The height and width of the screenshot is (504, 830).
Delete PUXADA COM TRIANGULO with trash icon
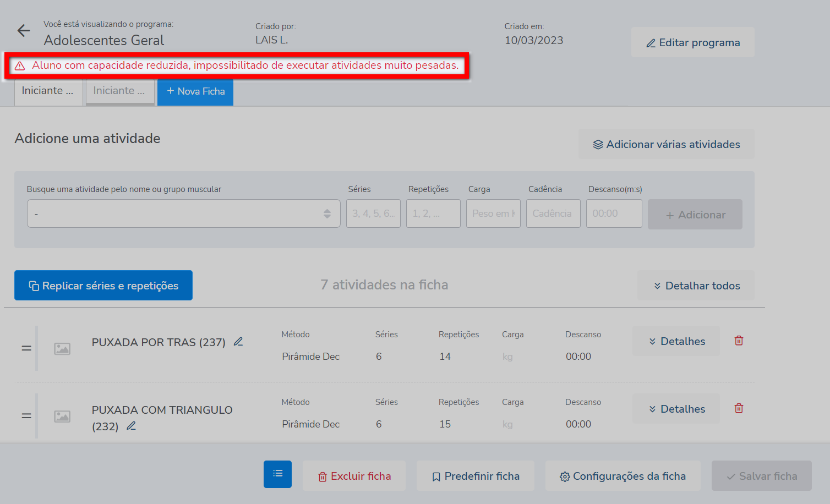point(739,408)
